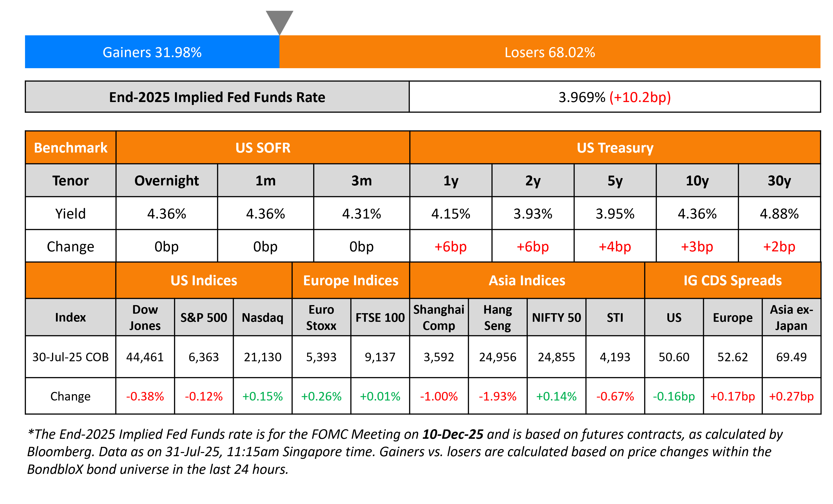The image size is (833, 504).
Task: Select the End-2025 Implied Fed Funds Rate label
Action: coord(217,97)
